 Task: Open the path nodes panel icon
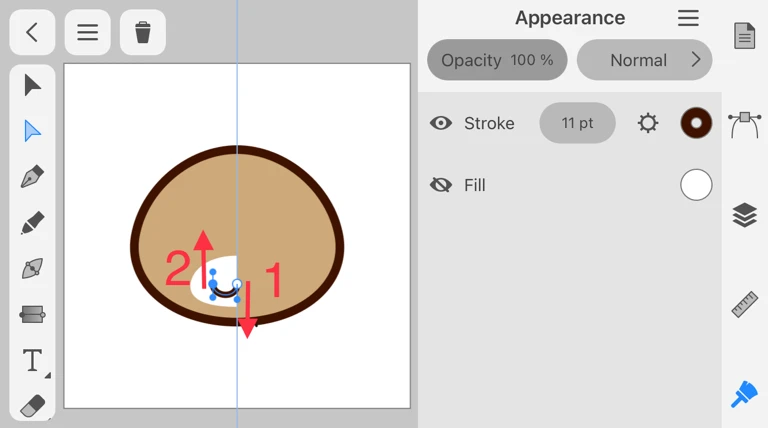744,124
